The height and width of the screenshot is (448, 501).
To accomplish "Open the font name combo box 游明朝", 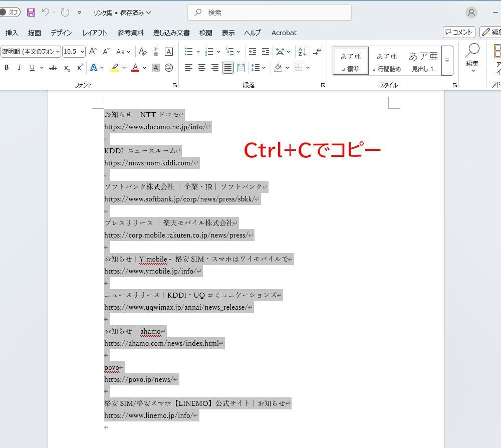I will [31, 52].
